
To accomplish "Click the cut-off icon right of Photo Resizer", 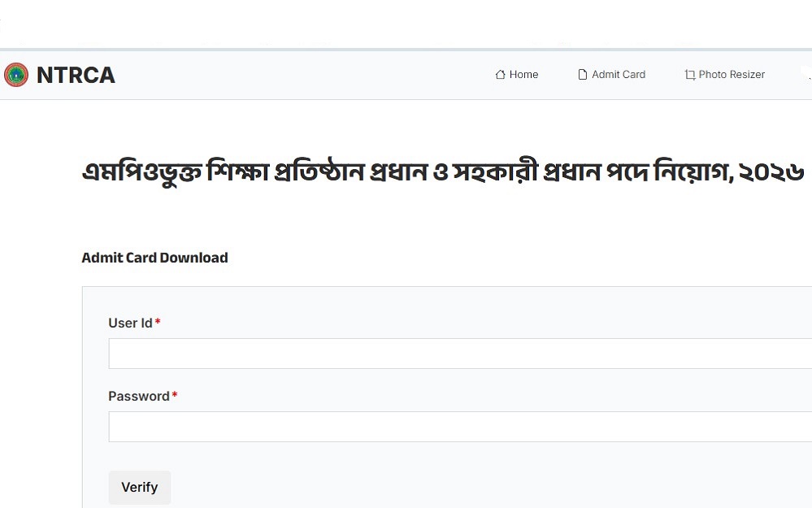I will 806,73.
